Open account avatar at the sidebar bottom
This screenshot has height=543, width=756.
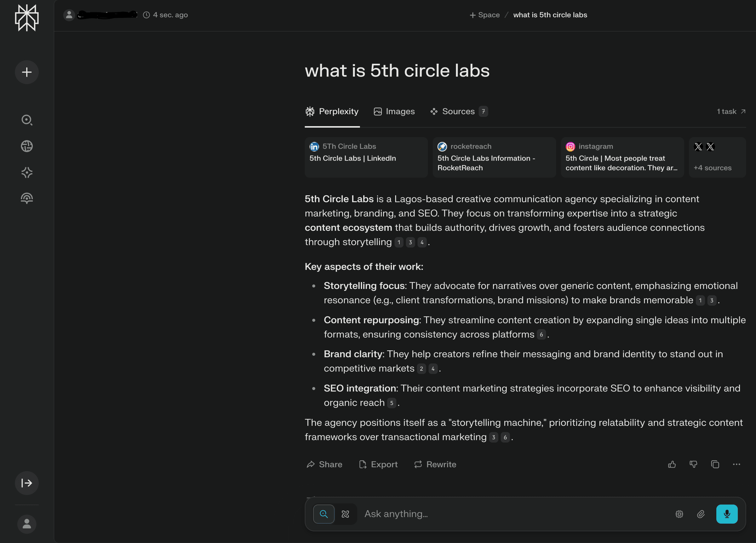pyautogui.click(x=27, y=524)
